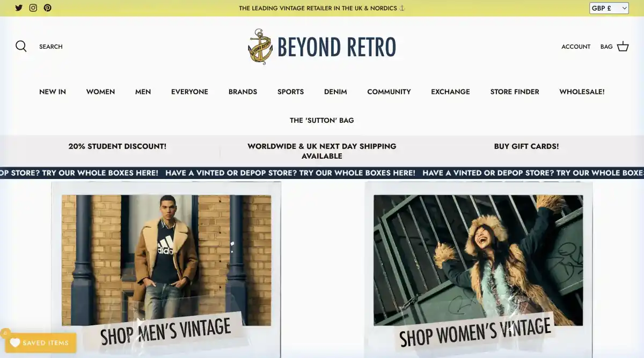
Task: Open the Pinterest social link icon
Action: [48, 8]
